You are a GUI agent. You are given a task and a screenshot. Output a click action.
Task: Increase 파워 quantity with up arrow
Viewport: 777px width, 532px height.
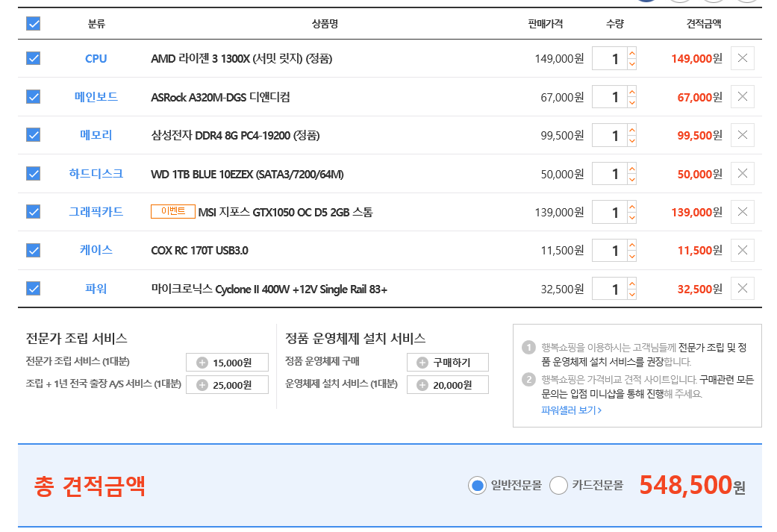pyautogui.click(x=632, y=283)
